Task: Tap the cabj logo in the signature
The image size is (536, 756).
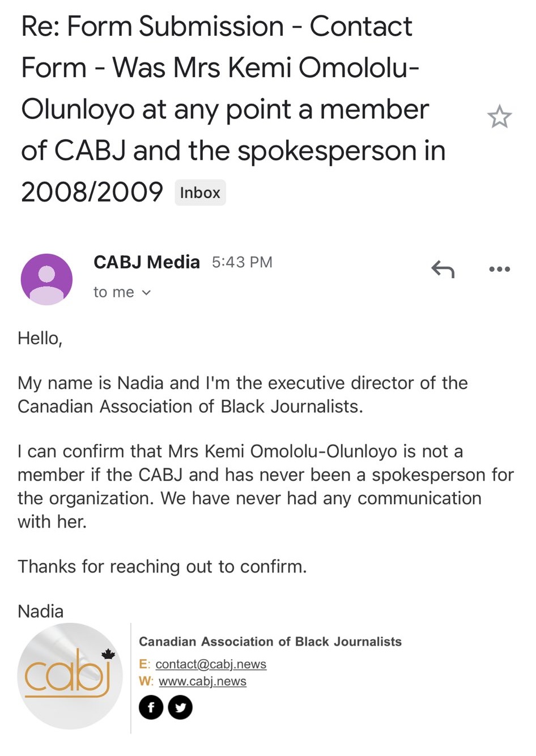Action: tap(70, 676)
